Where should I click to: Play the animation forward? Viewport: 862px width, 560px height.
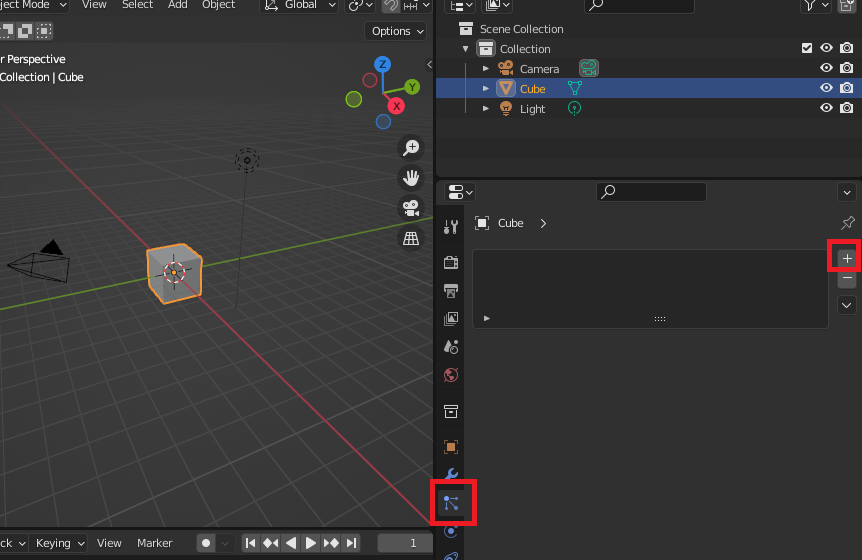pyautogui.click(x=311, y=543)
